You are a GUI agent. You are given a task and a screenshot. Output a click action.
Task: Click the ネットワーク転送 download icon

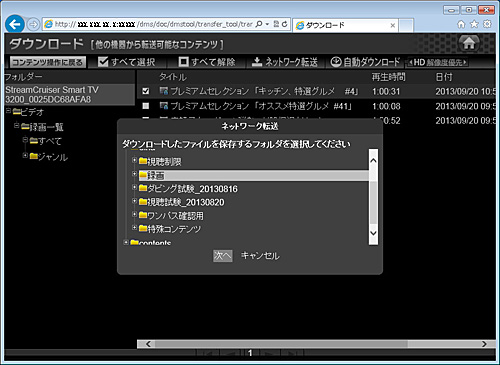257,62
